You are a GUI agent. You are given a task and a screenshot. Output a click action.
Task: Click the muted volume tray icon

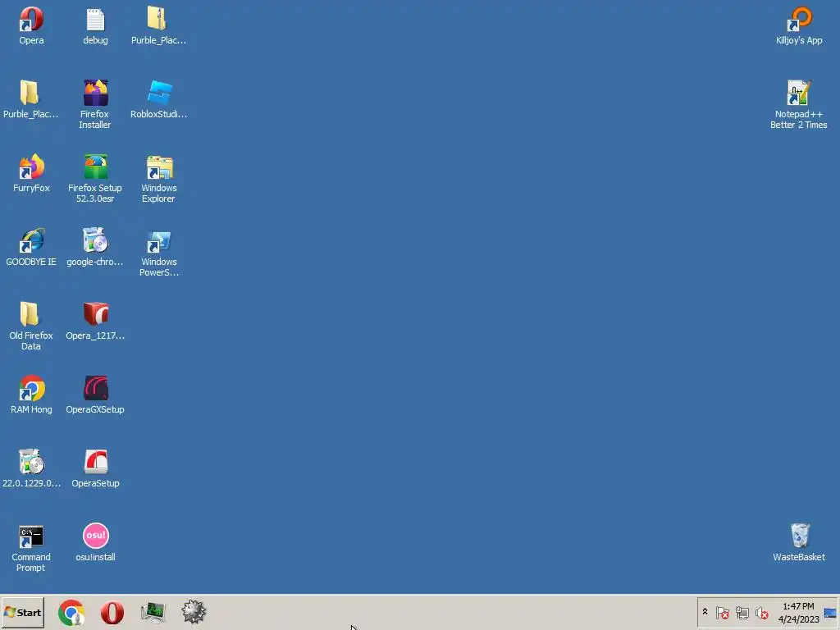[761, 613]
